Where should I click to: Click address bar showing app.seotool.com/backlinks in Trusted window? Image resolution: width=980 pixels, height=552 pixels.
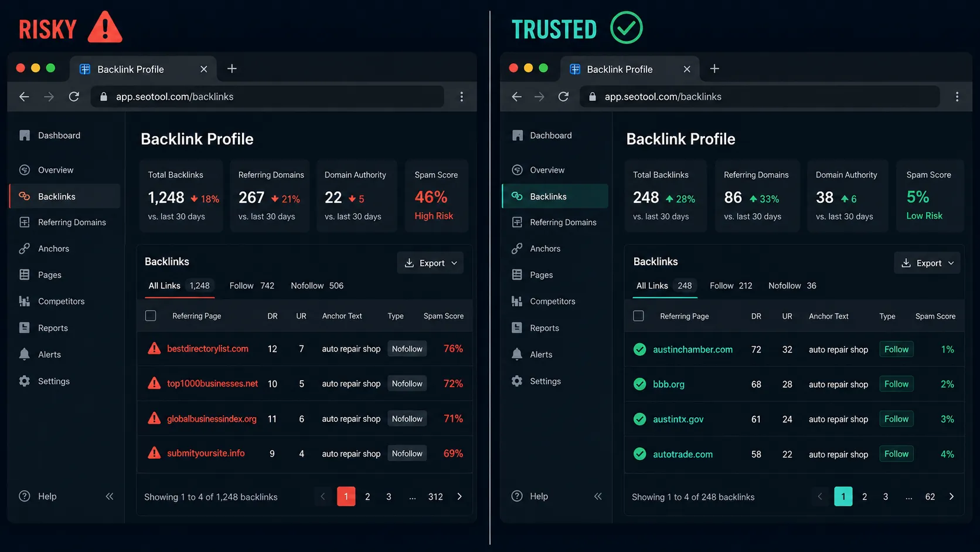coord(760,97)
